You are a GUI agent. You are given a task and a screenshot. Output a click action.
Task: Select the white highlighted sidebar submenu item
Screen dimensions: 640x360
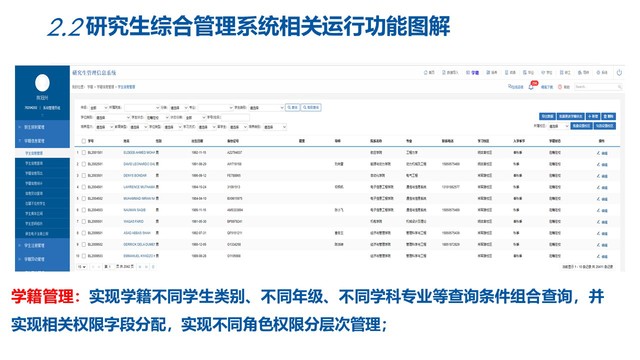(x=42, y=153)
